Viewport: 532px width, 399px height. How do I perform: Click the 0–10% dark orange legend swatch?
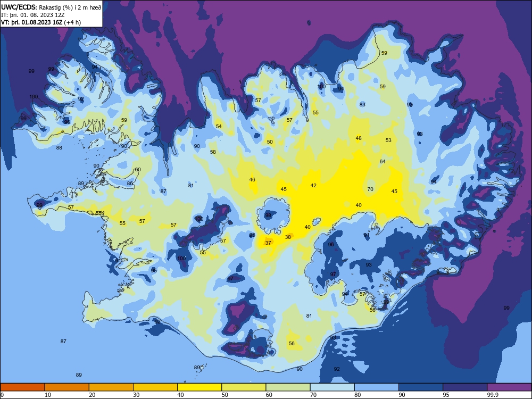pyautogui.click(x=22, y=387)
